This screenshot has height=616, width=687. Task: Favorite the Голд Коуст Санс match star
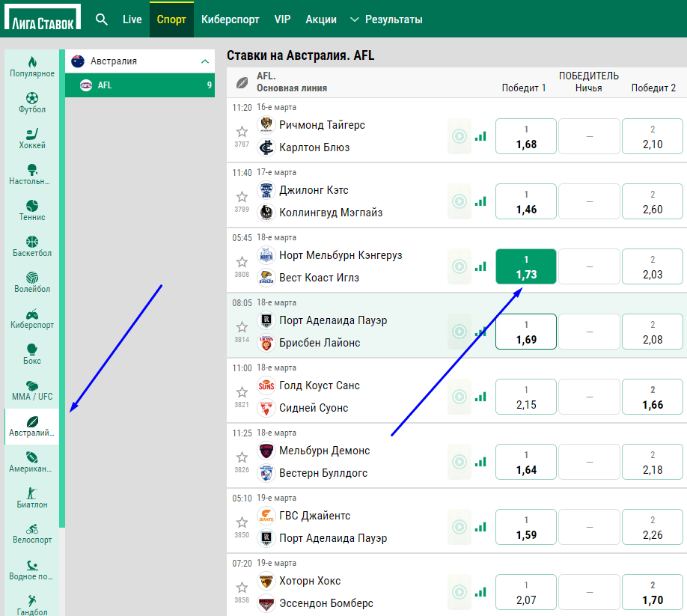[x=242, y=392]
